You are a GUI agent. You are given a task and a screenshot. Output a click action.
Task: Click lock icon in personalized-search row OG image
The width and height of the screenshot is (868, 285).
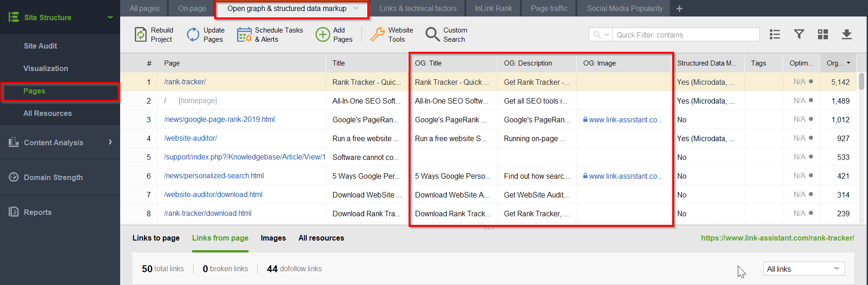click(586, 176)
